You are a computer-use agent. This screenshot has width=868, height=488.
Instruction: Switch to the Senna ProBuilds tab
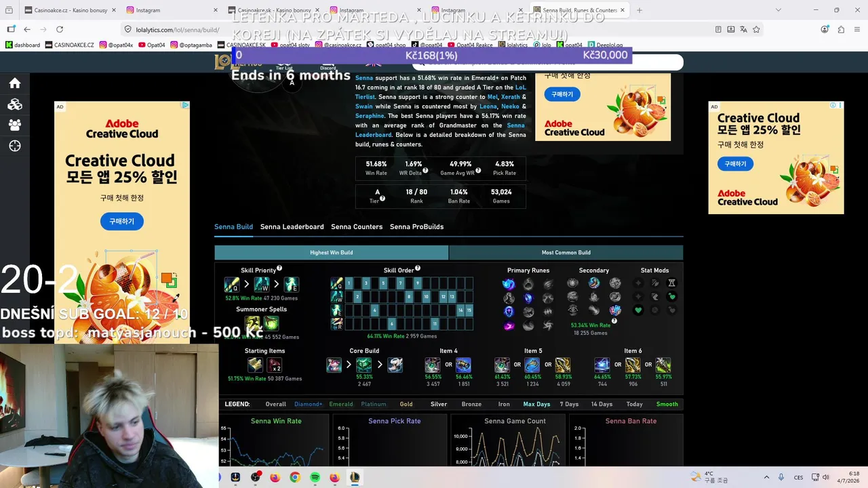coord(416,226)
